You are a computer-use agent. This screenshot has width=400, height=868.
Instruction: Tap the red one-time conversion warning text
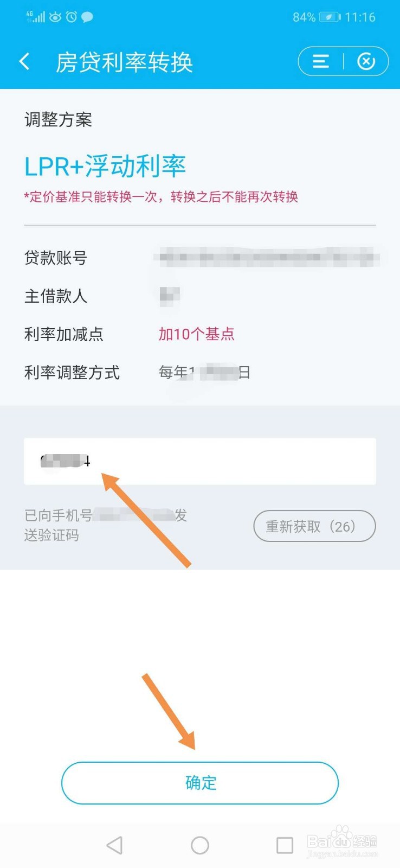[x=161, y=196]
